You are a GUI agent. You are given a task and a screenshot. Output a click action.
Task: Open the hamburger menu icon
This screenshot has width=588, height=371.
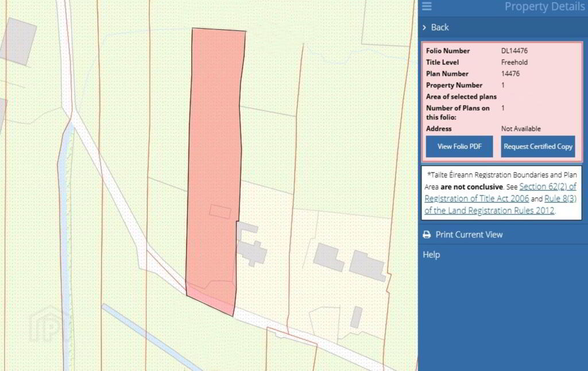427,6
